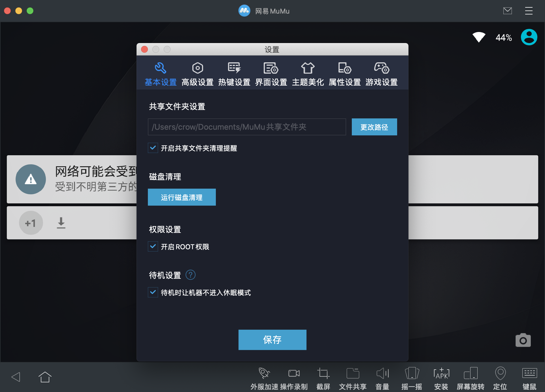The height and width of the screenshot is (392, 545).
Task: Select the 主题美化 tab
Action: pyautogui.click(x=308, y=74)
